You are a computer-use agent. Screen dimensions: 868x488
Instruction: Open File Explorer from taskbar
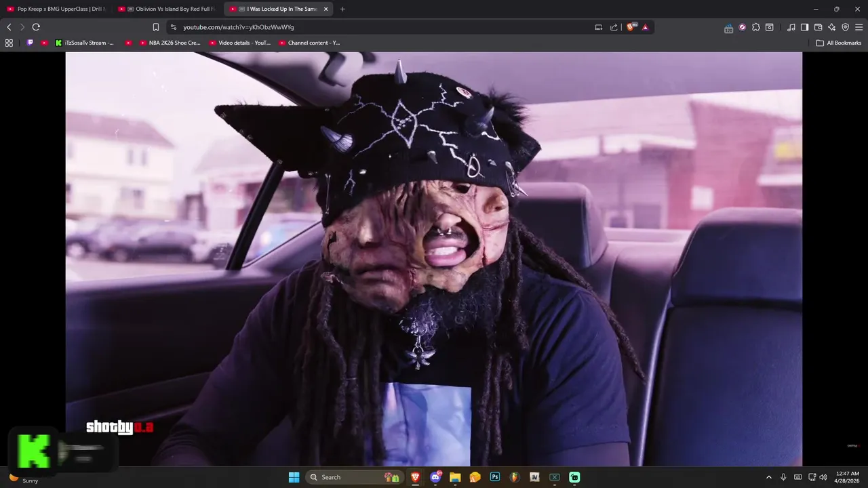pos(455,477)
